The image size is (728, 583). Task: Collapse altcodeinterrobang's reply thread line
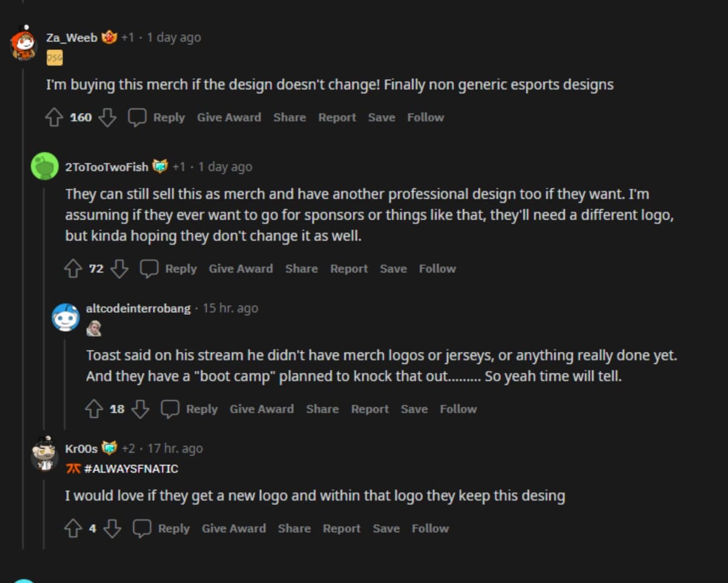65,376
